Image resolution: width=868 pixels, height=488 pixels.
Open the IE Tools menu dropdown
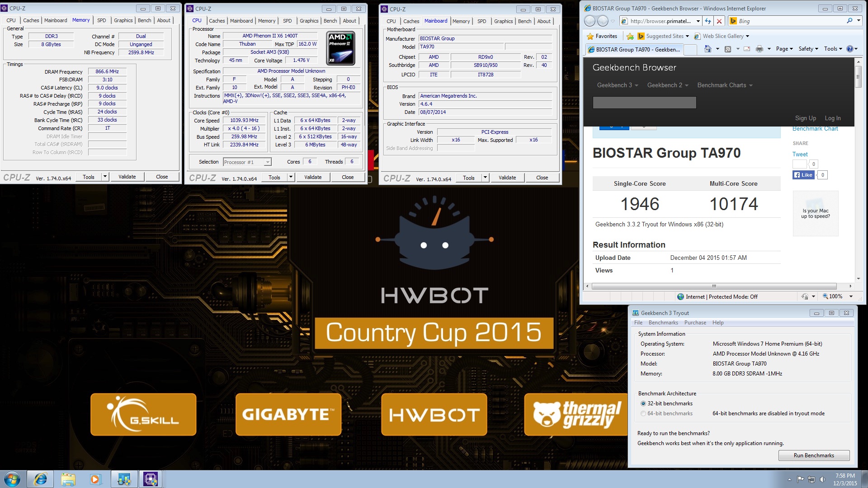pyautogui.click(x=833, y=49)
